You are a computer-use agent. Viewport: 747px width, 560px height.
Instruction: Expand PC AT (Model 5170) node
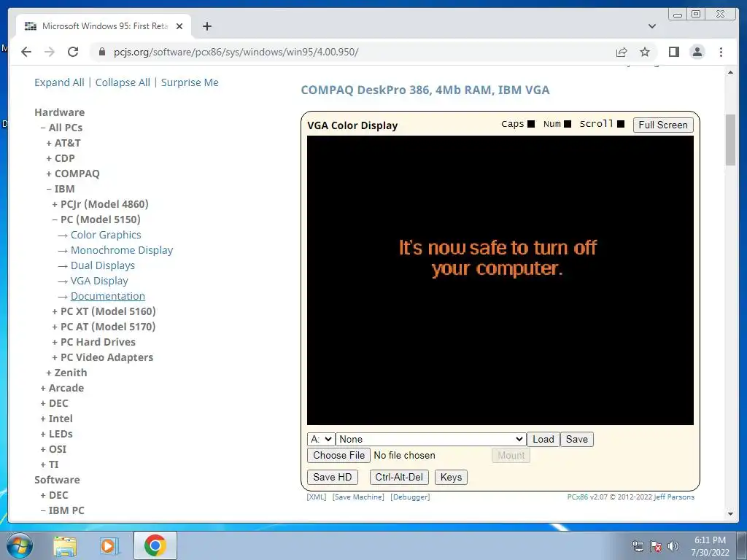point(104,327)
